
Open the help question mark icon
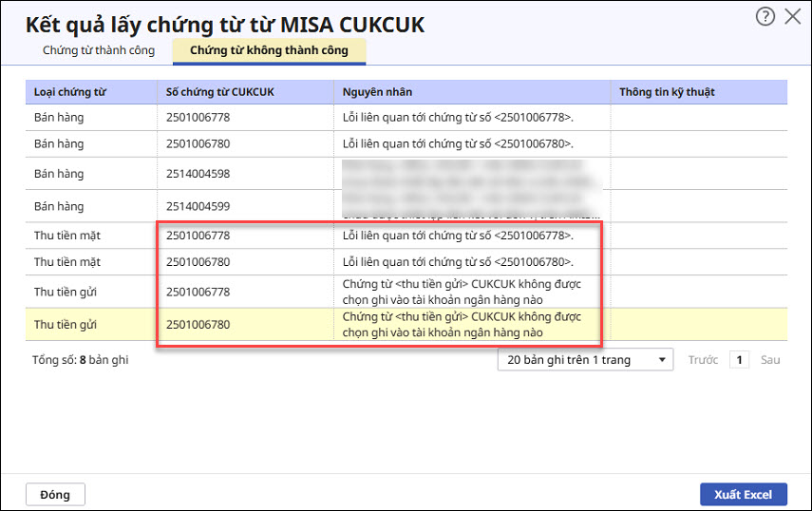(765, 16)
